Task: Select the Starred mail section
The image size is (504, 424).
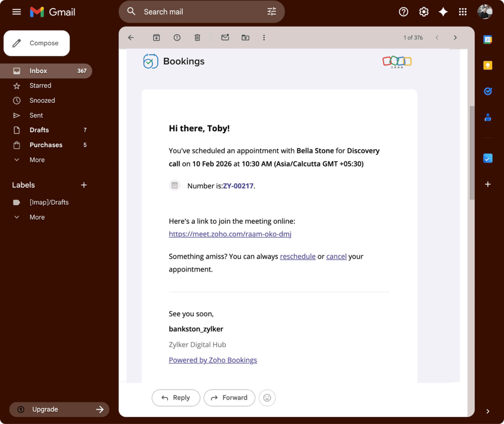Action: coord(40,86)
